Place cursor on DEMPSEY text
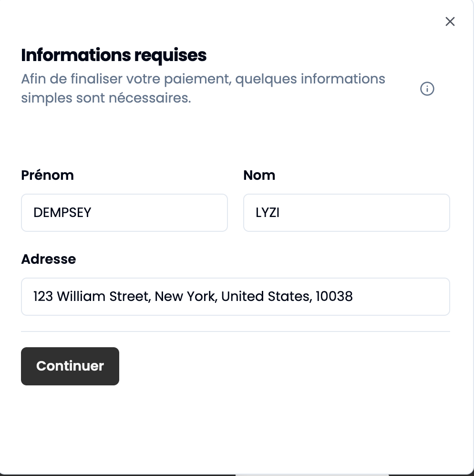474x476 pixels. pyautogui.click(x=62, y=213)
